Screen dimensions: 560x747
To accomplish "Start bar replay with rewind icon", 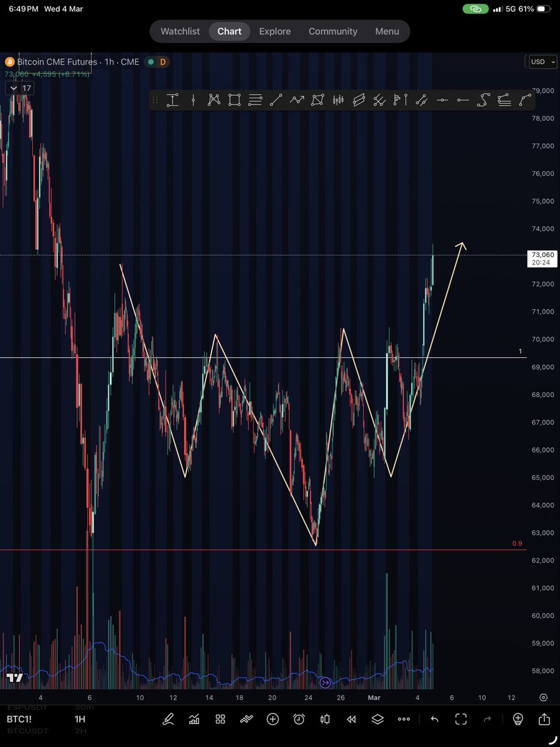I will [x=351, y=719].
